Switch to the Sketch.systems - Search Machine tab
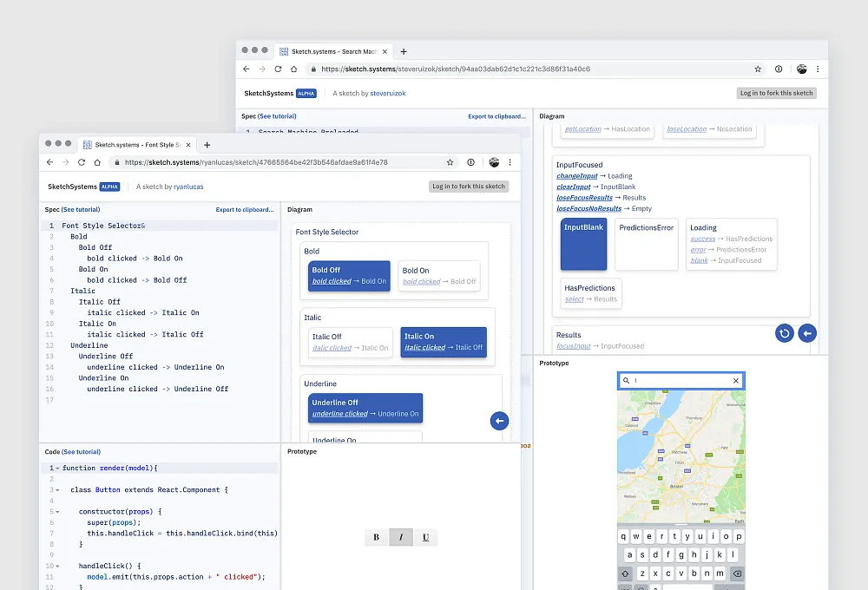The image size is (868, 590). tap(334, 51)
